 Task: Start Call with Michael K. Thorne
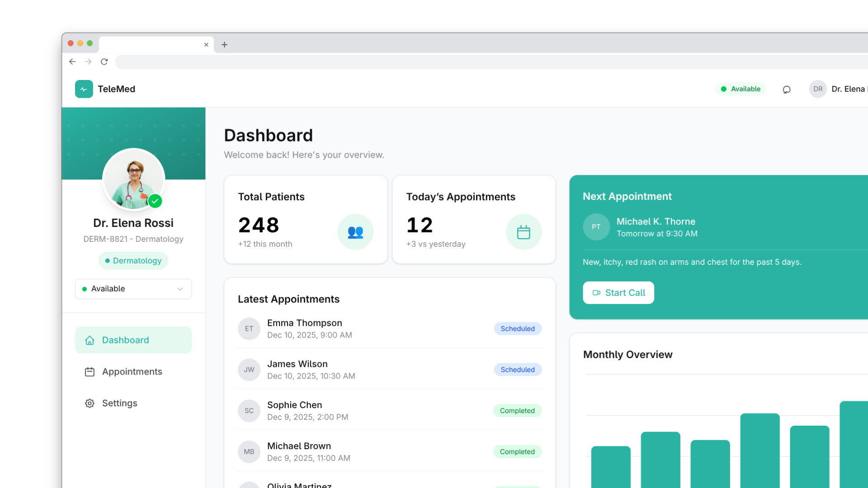pos(618,293)
